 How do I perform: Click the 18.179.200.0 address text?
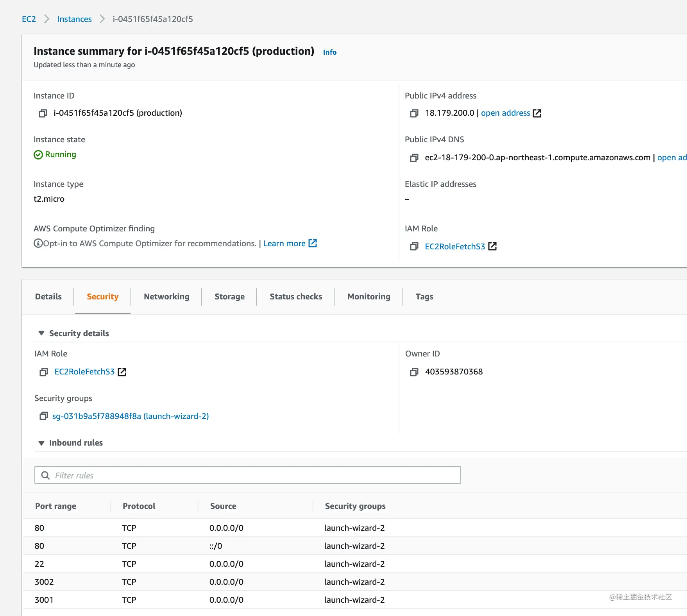(449, 113)
